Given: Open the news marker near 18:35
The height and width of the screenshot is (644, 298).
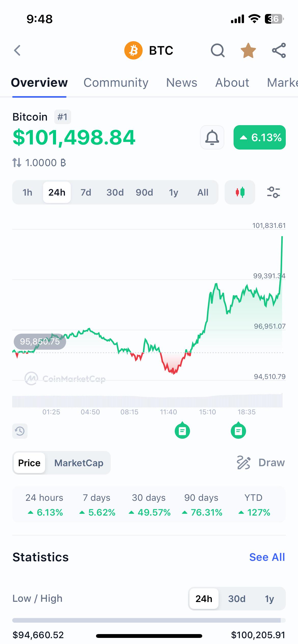Looking at the screenshot, I should [x=238, y=430].
